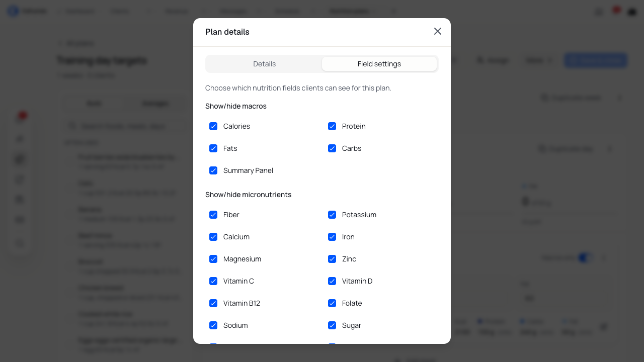This screenshot has width=644, height=362.
Task: Click the 'Training day targets' page title
Action: pyautogui.click(x=102, y=60)
